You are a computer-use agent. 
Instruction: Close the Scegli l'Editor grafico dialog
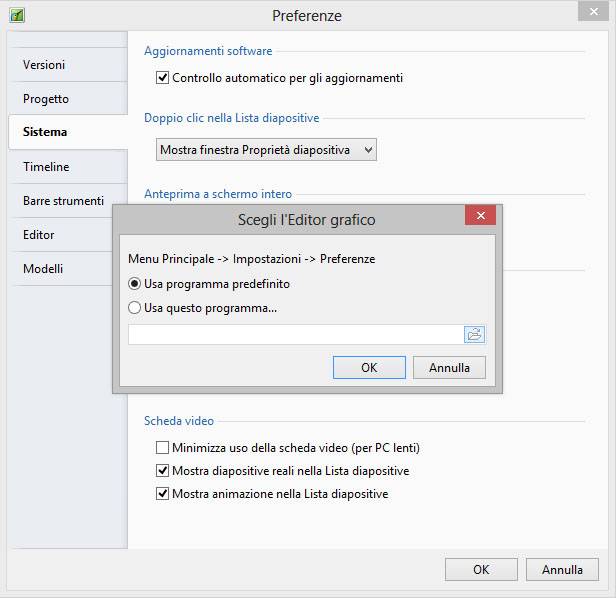(x=480, y=217)
